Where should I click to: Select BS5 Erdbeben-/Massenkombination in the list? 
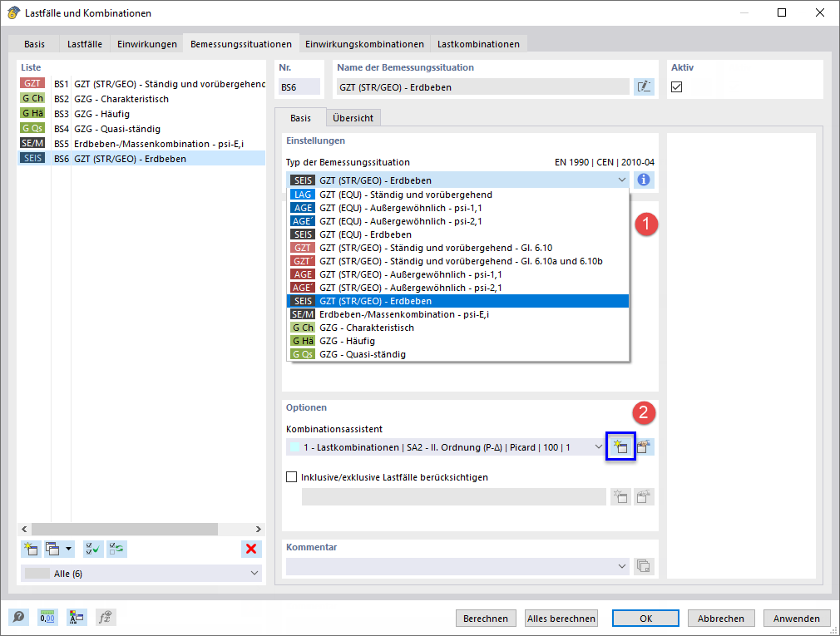click(141, 144)
